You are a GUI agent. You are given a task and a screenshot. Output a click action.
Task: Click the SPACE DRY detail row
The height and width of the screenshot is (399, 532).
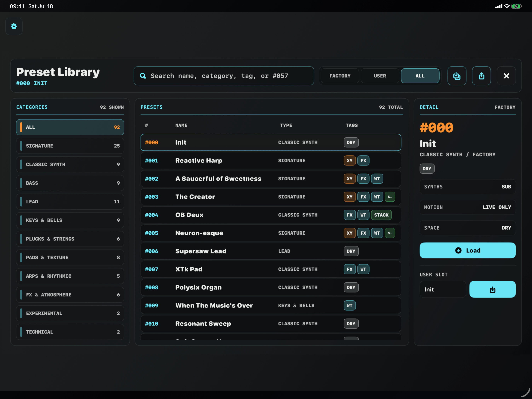tap(468, 228)
